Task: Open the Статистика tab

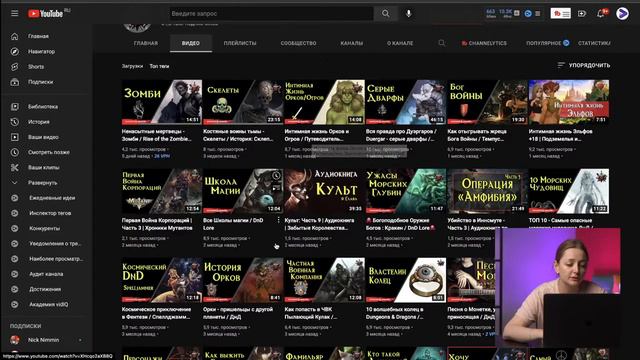Action: pos(594,43)
